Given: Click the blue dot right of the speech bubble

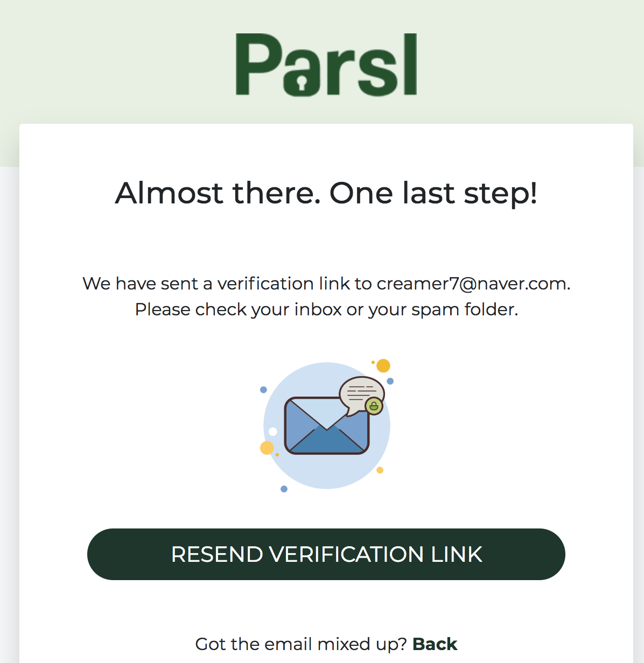Looking at the screenshot, I should 390,381.
